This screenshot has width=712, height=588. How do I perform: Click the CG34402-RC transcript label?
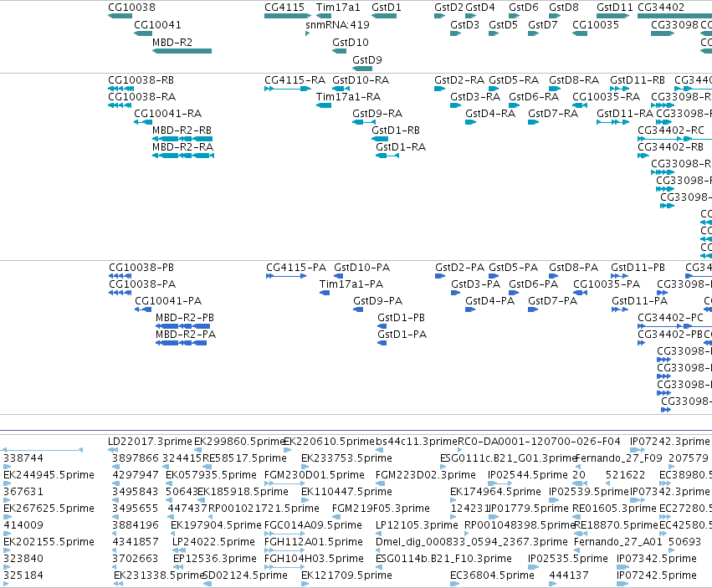click(x=671, y=130)
